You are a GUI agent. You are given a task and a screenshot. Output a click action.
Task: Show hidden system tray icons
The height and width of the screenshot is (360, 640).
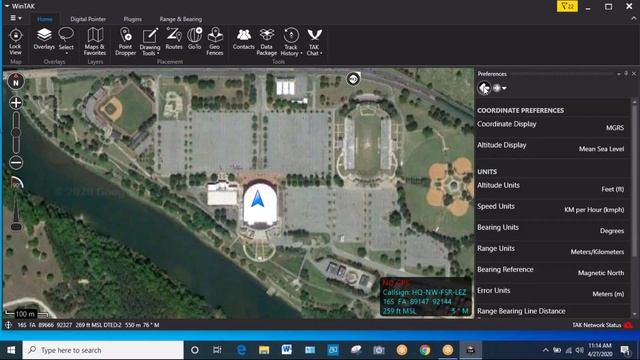tap(546, 350)
